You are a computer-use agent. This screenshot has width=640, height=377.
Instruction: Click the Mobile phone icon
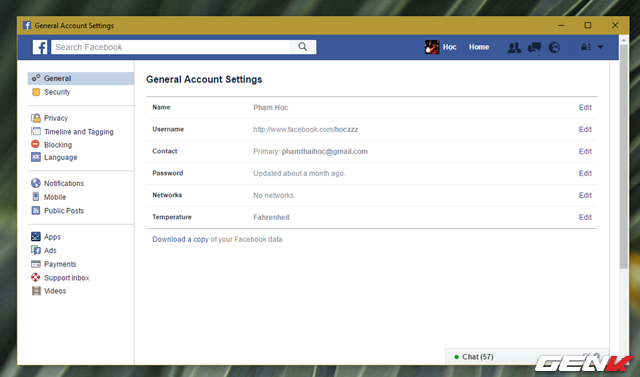pos(36,197)
